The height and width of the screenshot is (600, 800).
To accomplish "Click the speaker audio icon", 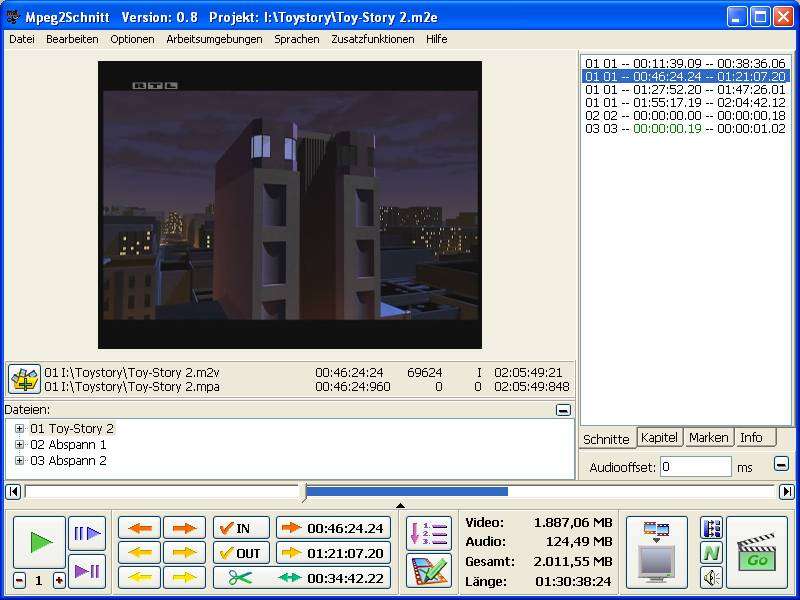I will pyautogui.click(x=712, y=578).
